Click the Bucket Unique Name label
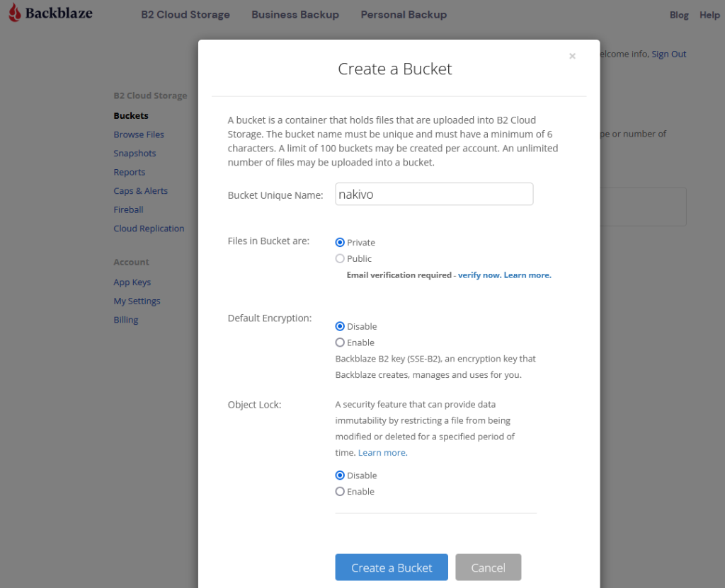The image size is (725, 588). (275, 195)
